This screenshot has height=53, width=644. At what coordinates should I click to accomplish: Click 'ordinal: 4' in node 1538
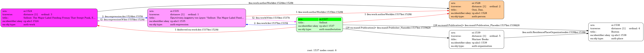pos(635,28)
